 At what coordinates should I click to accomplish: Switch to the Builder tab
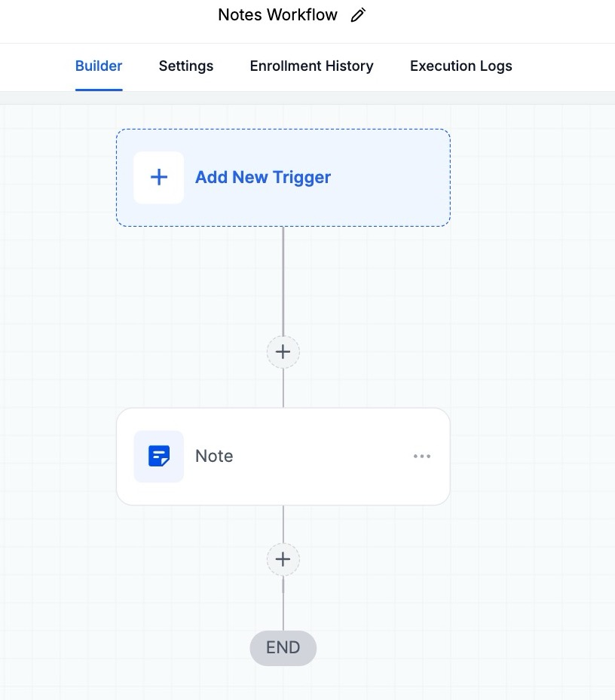tap(99, 66)
